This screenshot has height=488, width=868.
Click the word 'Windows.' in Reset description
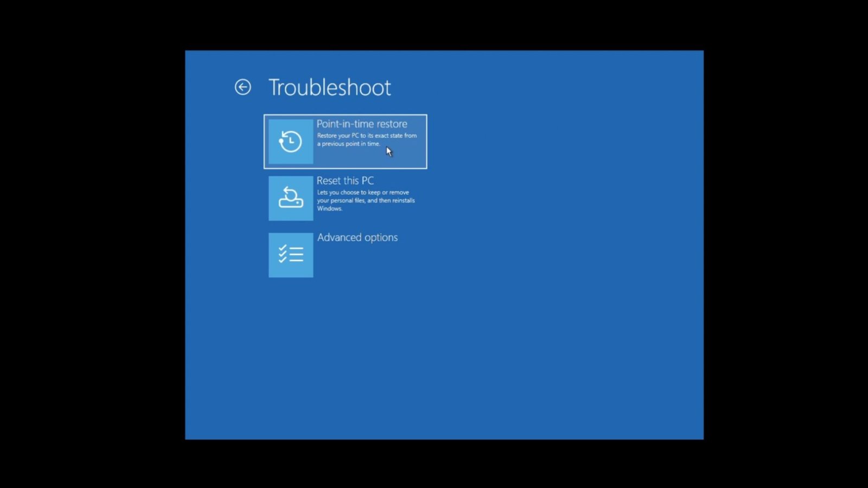(x=329, y=209)
